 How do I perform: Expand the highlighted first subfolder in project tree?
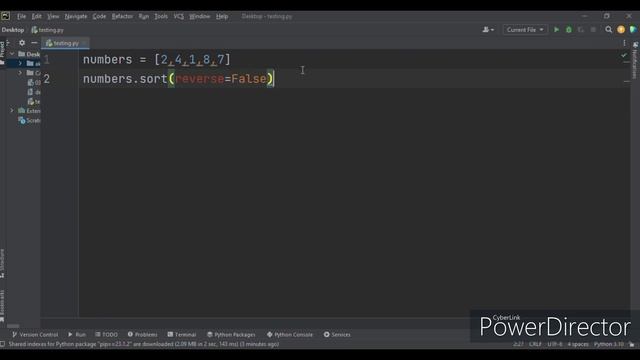coord(20,63)
